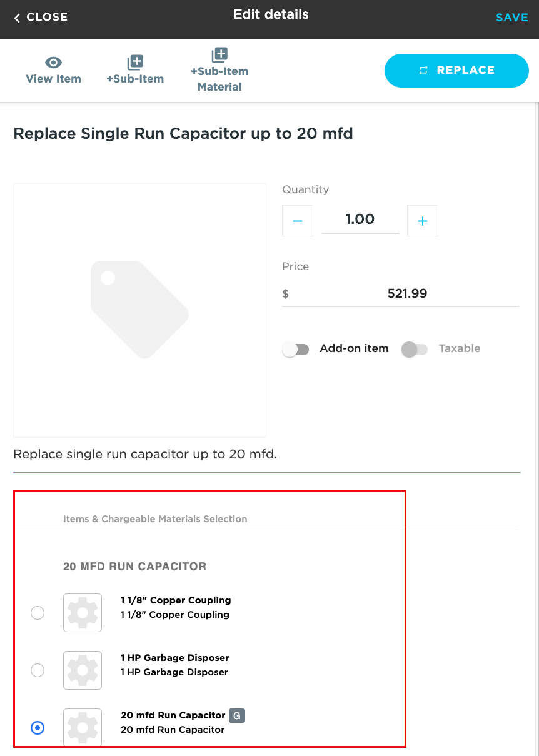Click the gear icon beside 1 1/8" Copper Coupling
This screenshot has height=756, width=539.
[x=82, y=612]
